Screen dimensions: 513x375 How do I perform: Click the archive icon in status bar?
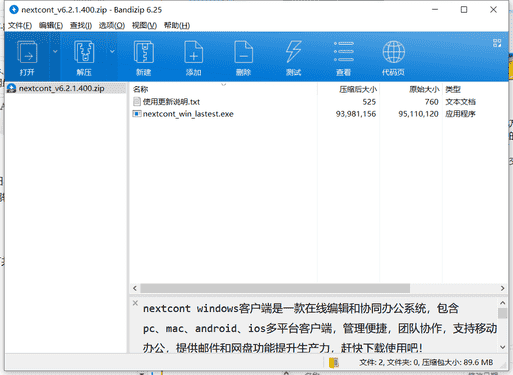click(334, 362)
